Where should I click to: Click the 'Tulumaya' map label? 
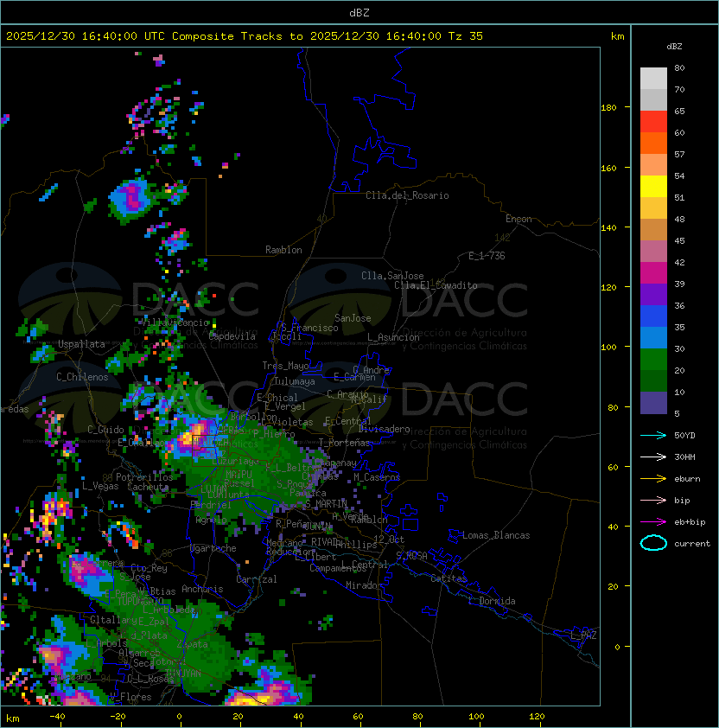click(x=295, y=381)
